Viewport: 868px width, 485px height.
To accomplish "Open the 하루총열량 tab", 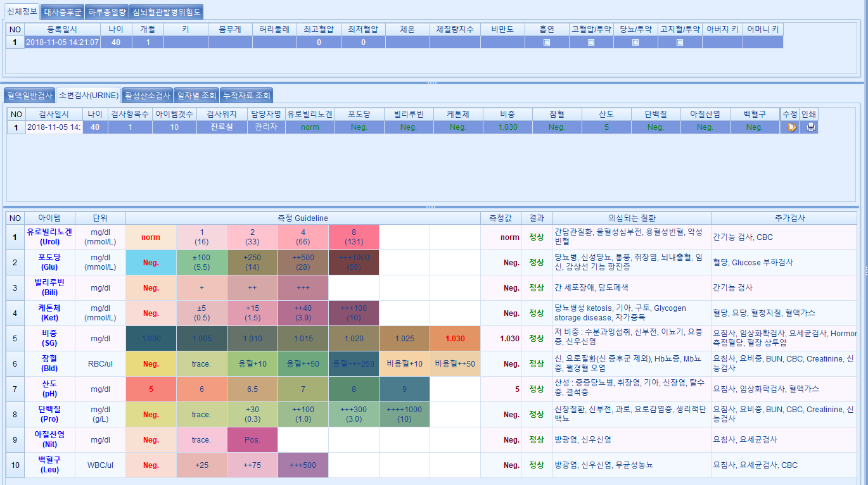I will tap(106, 11).
